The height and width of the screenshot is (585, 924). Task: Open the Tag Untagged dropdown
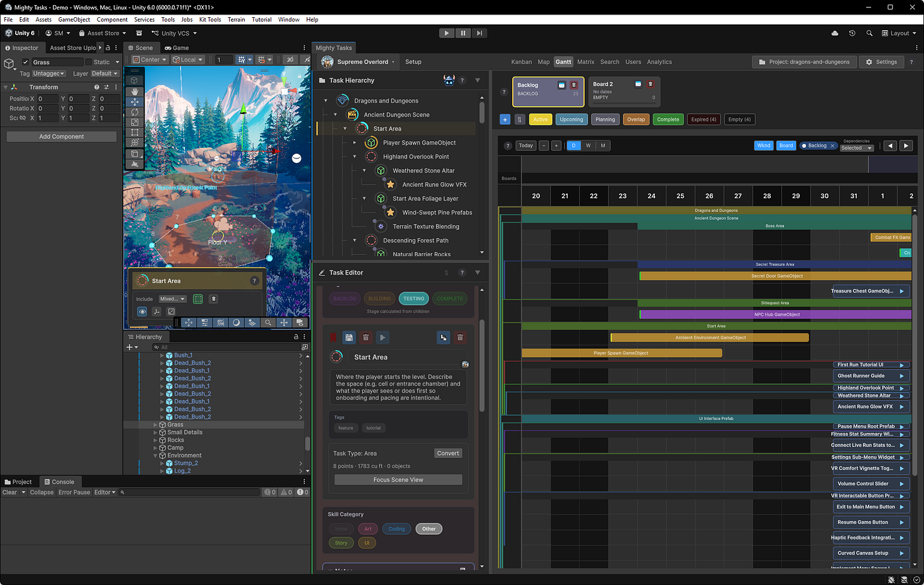pos(49,73)
